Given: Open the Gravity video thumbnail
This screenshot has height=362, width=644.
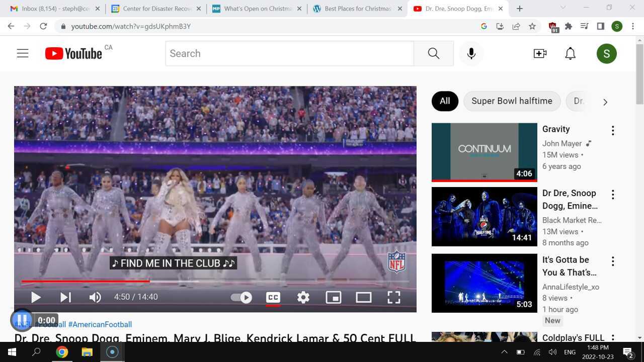Looking at the screenshot, I should [485, 152].
